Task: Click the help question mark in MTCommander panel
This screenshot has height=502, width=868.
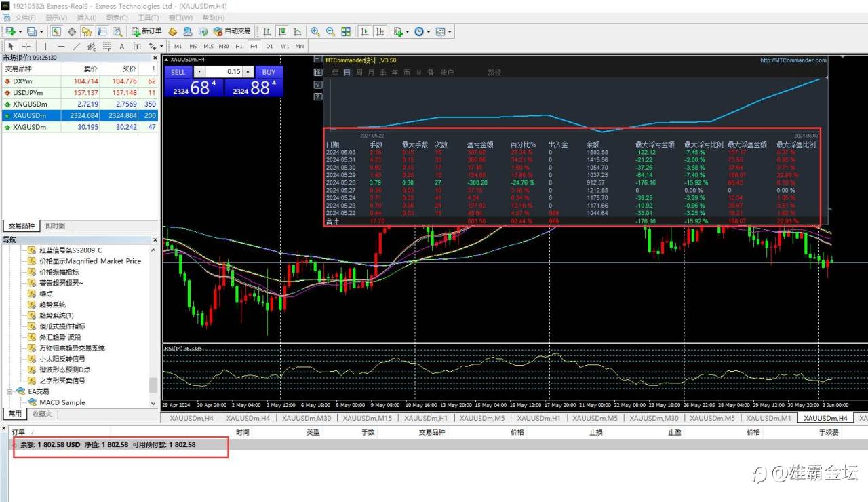Action: 317,97
